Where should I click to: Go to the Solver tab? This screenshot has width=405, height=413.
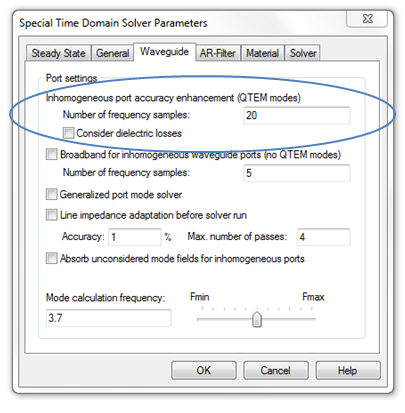[x=303, y=53]
